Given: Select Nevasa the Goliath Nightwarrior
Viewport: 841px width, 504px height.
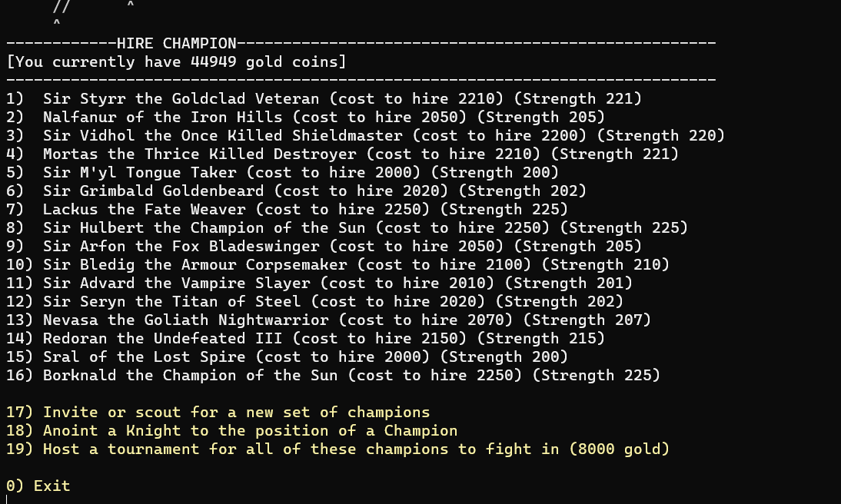Looking at the screenshot, I should [328, 320].
